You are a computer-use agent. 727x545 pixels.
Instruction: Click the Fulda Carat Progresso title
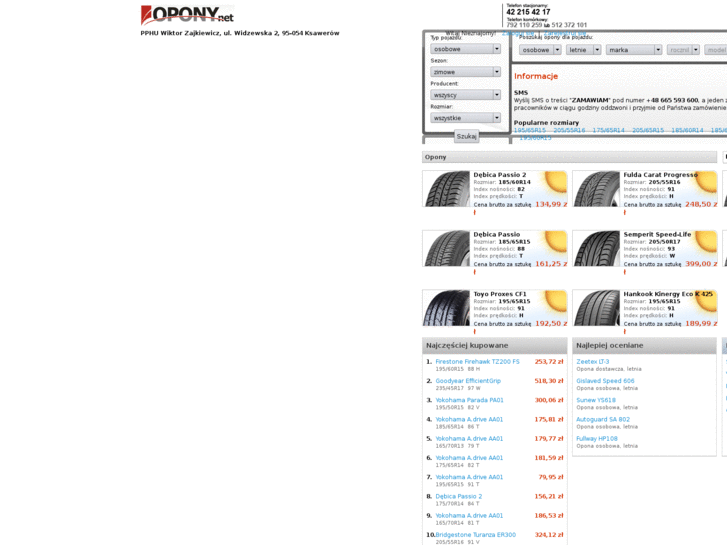point(660,175)
